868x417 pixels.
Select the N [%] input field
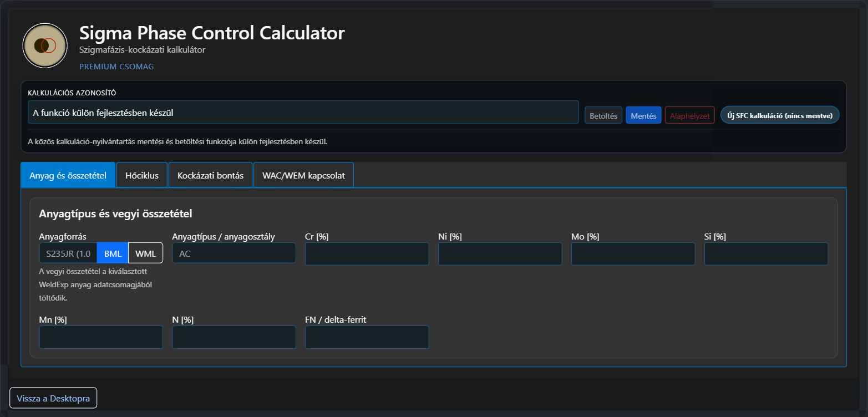pyautogui.click(x=234, y=337)
